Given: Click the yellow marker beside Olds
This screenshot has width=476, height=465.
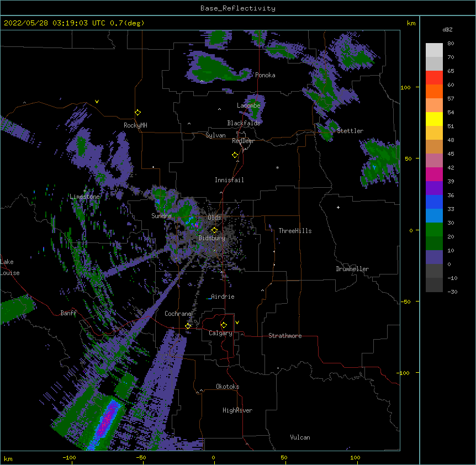Looking at the screenshot, I should pos(214,230).
